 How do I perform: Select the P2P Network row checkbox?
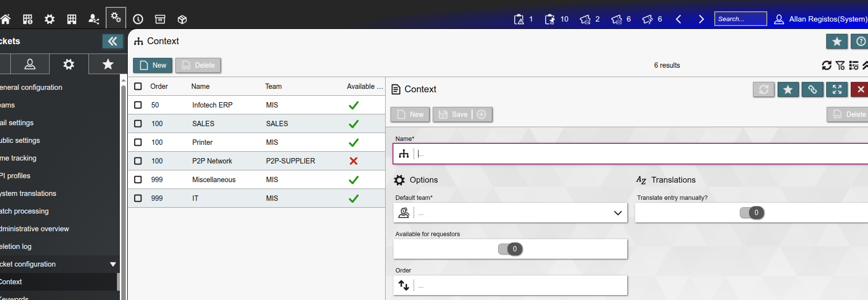coord(138,161)
